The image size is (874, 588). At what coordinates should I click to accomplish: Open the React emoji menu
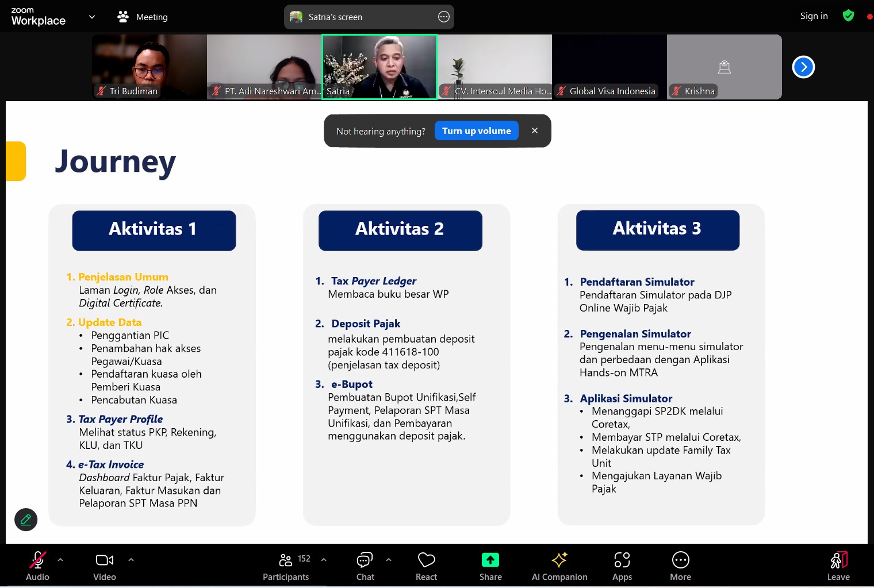[426, 566]
